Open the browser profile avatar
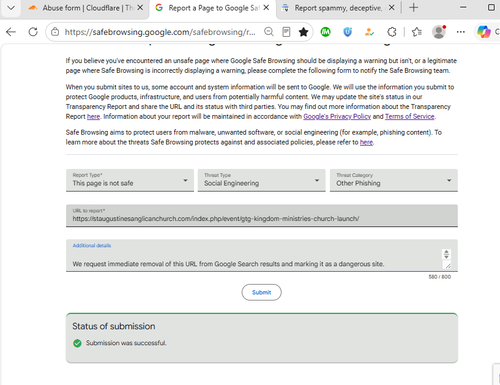Viewport: 500px width, 385px height. 439,32
